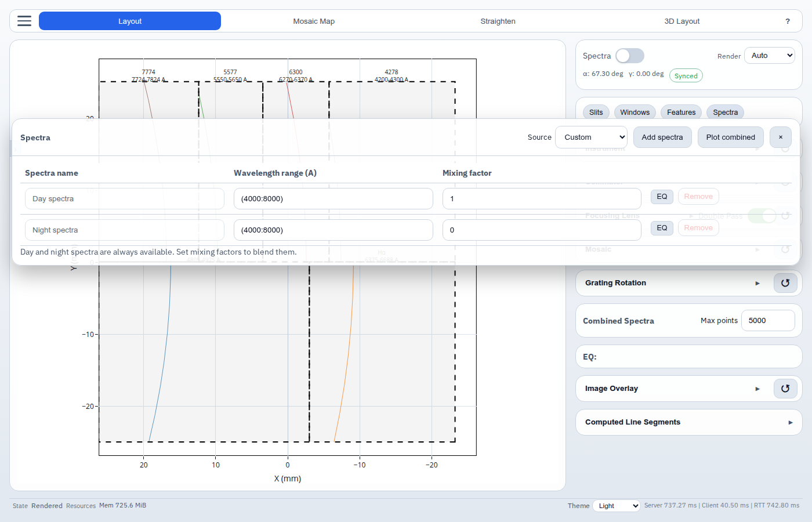This screenshot has width=812, height=522.
Task: Click the Spectra name column header
Action: click(x=52, y=173)
